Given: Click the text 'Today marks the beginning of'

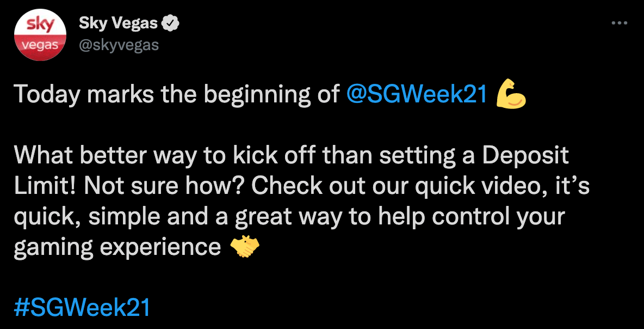Looking at the screenshot, I should [x=177, y=95].
